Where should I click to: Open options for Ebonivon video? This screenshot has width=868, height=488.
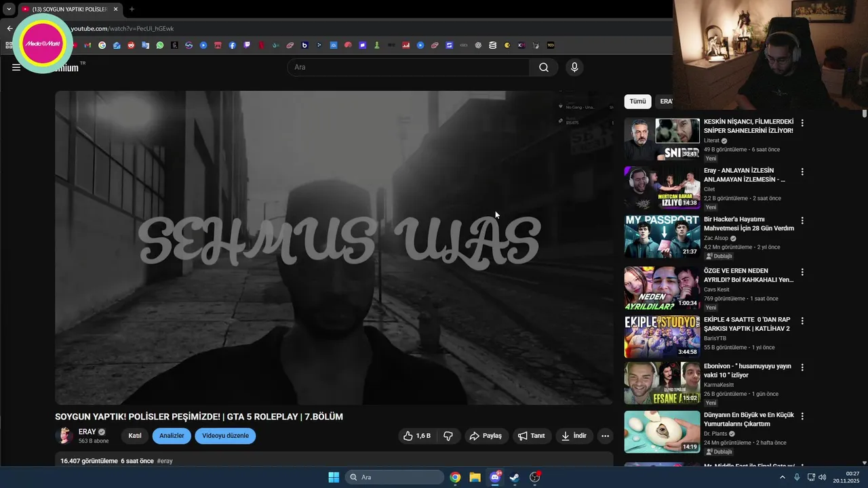click(x=802, y=367)
